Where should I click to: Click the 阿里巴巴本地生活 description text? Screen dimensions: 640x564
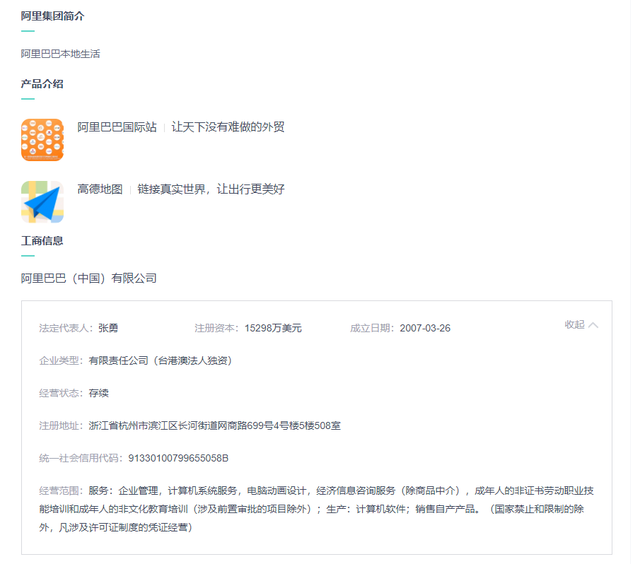60,54
